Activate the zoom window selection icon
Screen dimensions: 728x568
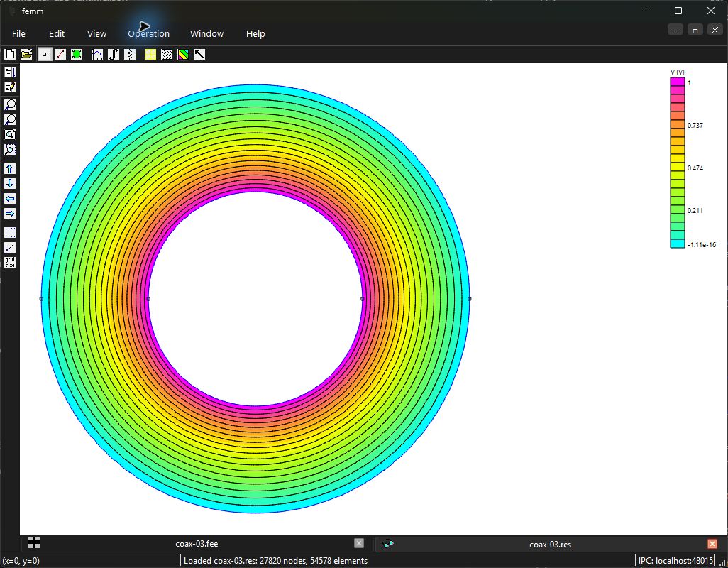point(10,150)
